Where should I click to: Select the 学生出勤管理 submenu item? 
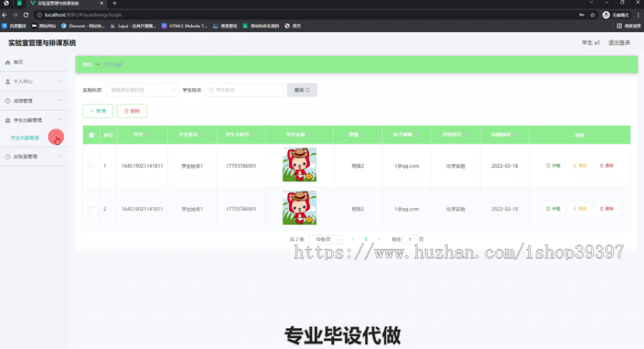point(25,138)
